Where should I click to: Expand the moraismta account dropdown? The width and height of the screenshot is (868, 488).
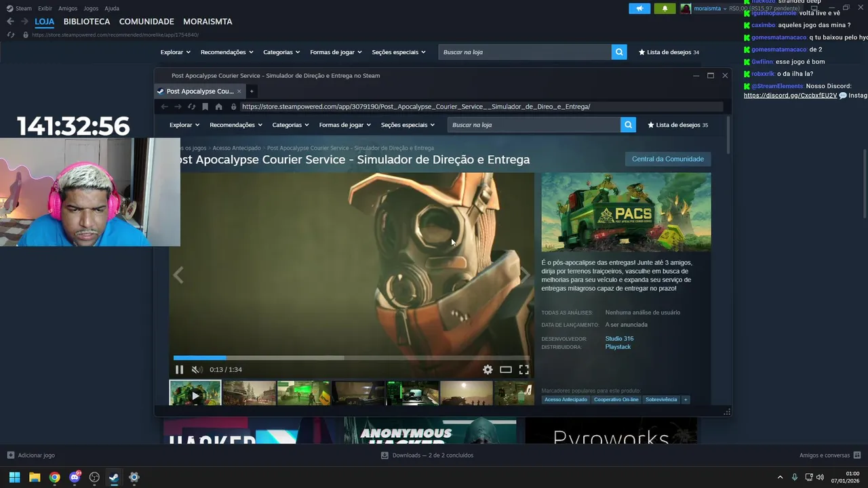pos(709,8)
